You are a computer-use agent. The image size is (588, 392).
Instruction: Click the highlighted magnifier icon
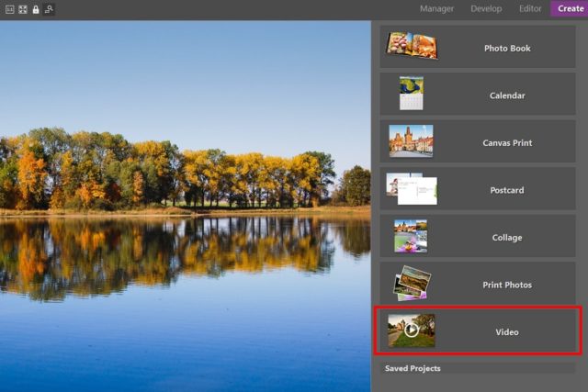click(x=49, y=9)
